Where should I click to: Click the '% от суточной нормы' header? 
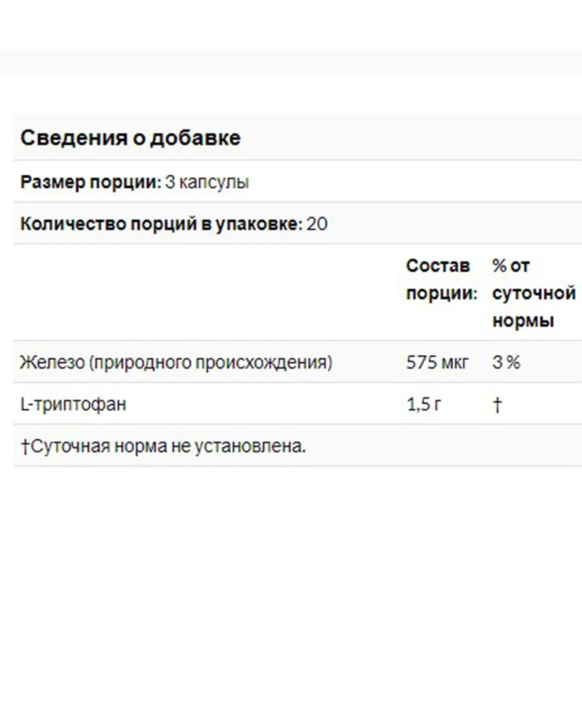tap(534, 293)
